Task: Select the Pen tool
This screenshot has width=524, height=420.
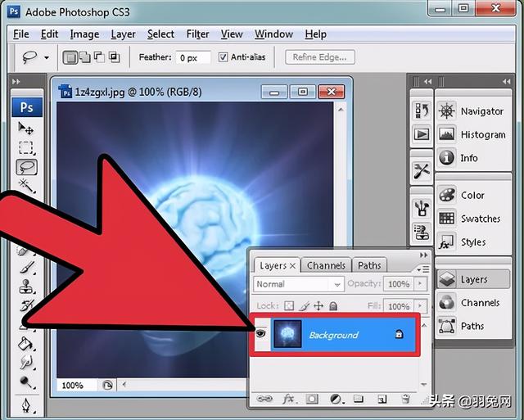Action: pyautogui.click(x=27, y=405)
